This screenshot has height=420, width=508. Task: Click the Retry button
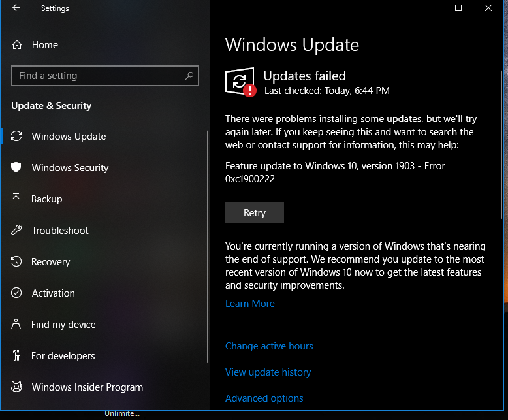point(255,212)
